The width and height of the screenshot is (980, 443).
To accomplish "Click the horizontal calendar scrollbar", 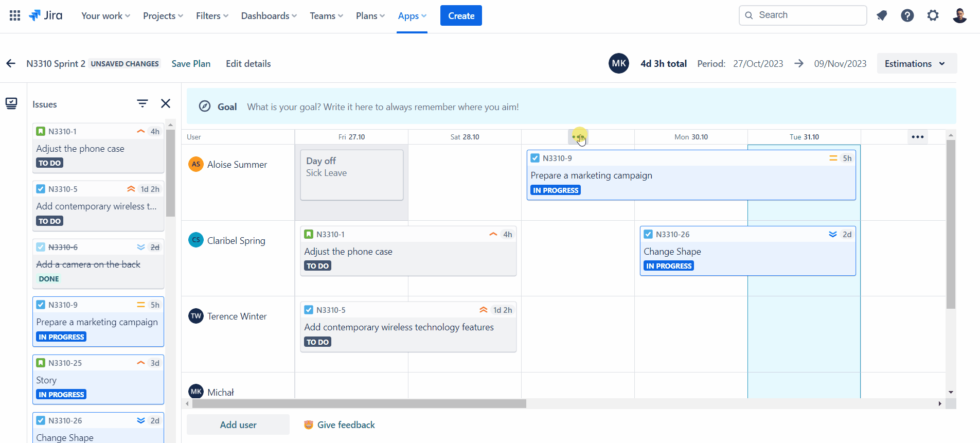I will coord(359,403).
